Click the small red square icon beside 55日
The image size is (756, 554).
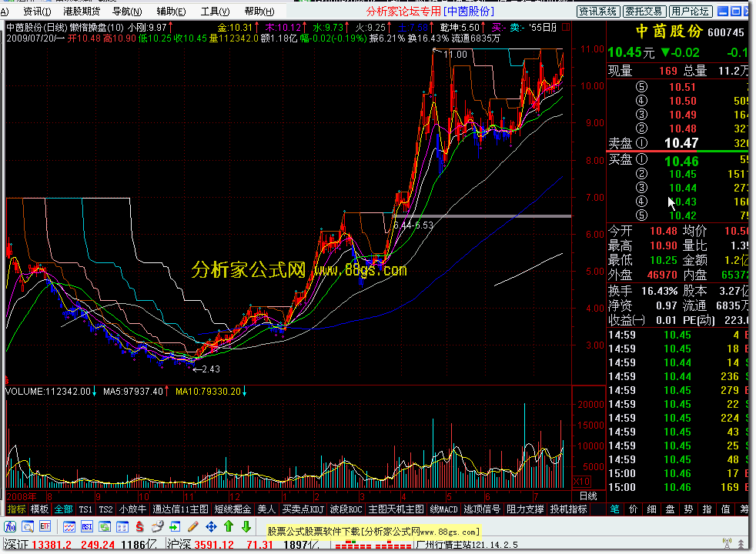566,28
